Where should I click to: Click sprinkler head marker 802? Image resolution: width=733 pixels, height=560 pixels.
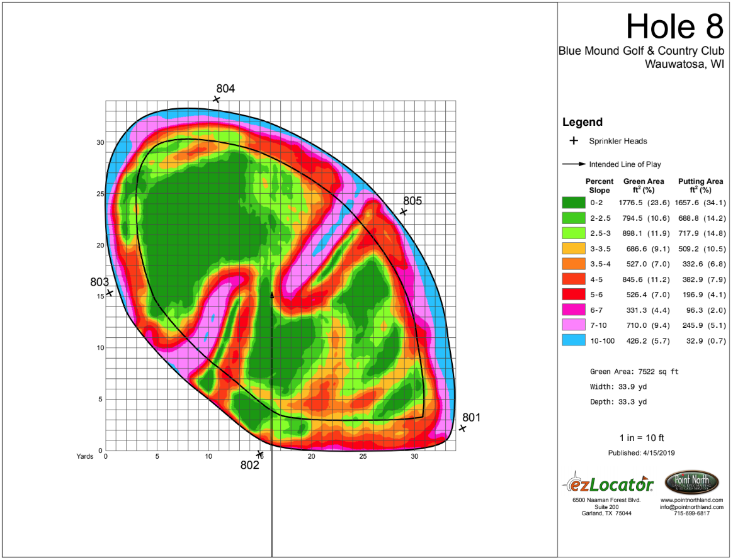(x=260, y=454)
